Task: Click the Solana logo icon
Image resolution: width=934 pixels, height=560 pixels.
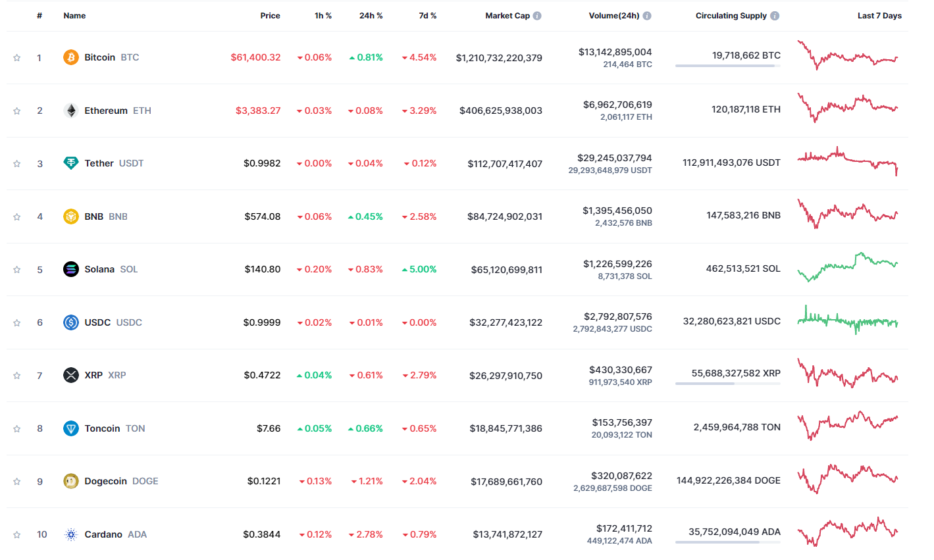Action: [70, 269]
